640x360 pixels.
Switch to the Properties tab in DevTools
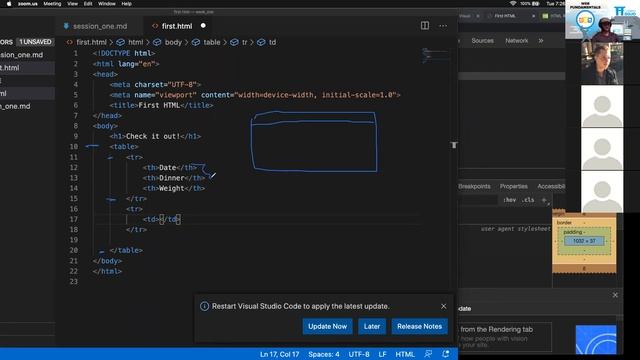tap(513, 186)
